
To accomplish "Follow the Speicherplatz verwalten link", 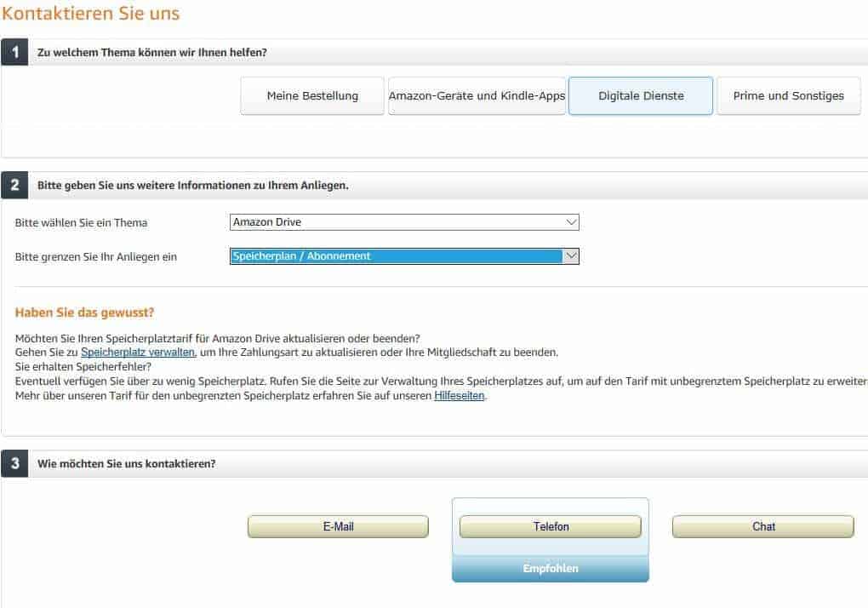I will click(139, 353).
